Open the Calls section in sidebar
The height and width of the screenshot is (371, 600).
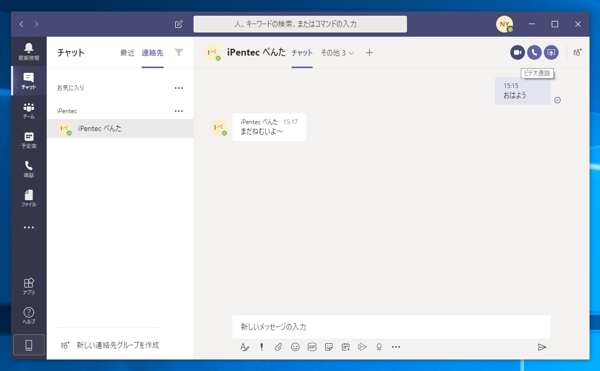click(x=29, y=169)
